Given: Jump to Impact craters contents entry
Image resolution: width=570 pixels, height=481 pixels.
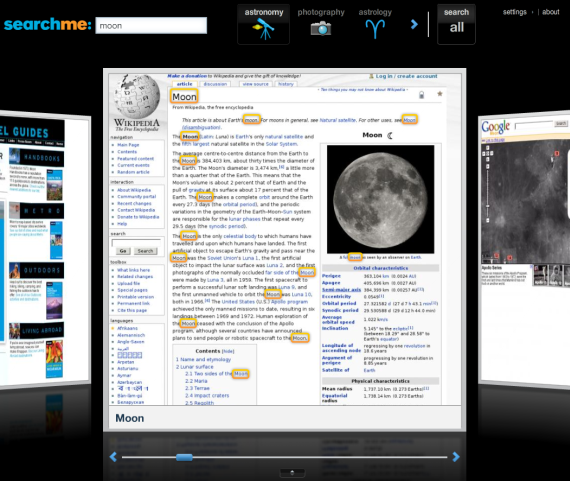Looking at the screenshot, I should pos(207,396).
